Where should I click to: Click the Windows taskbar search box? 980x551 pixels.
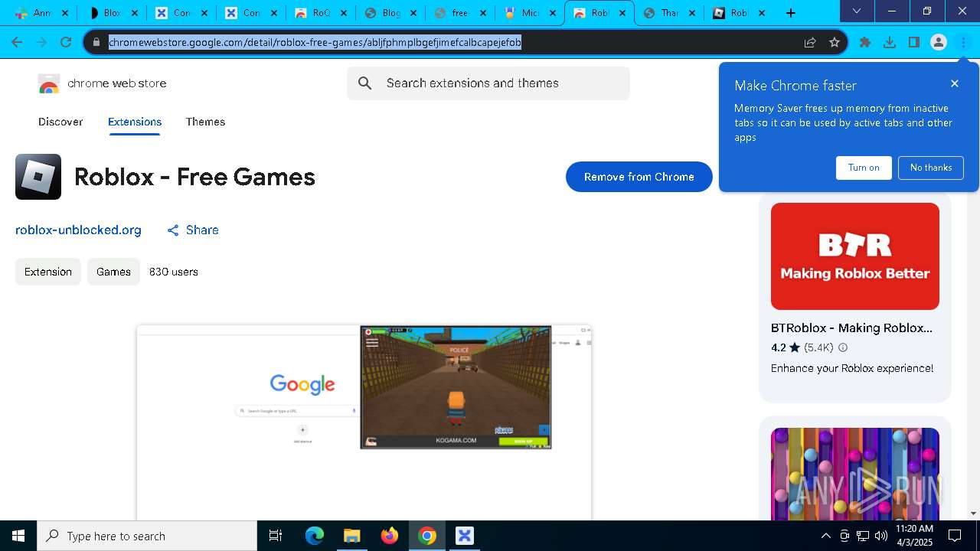[147, 536]
